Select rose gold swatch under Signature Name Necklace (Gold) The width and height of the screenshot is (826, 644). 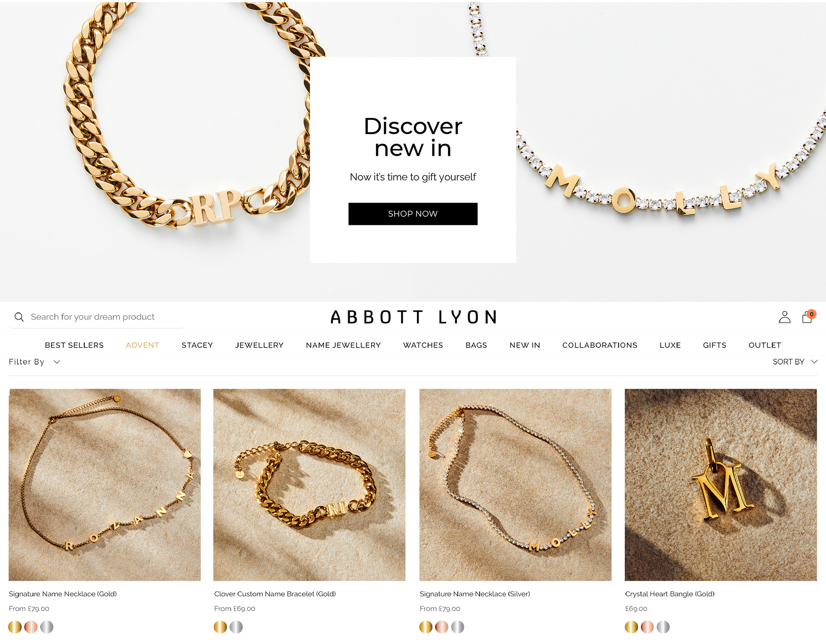click(31, 627)
